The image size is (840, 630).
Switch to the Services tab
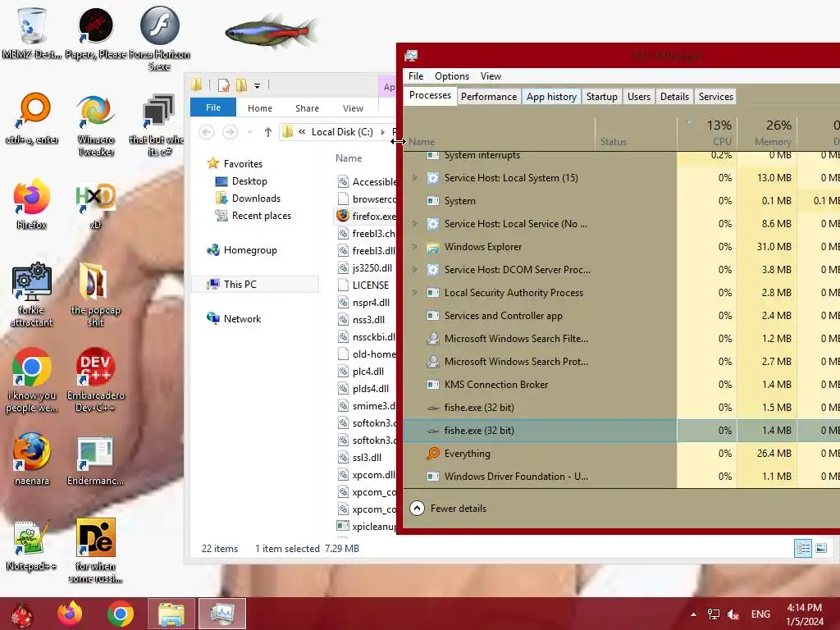pyautogui.click(x=715, y=97)
